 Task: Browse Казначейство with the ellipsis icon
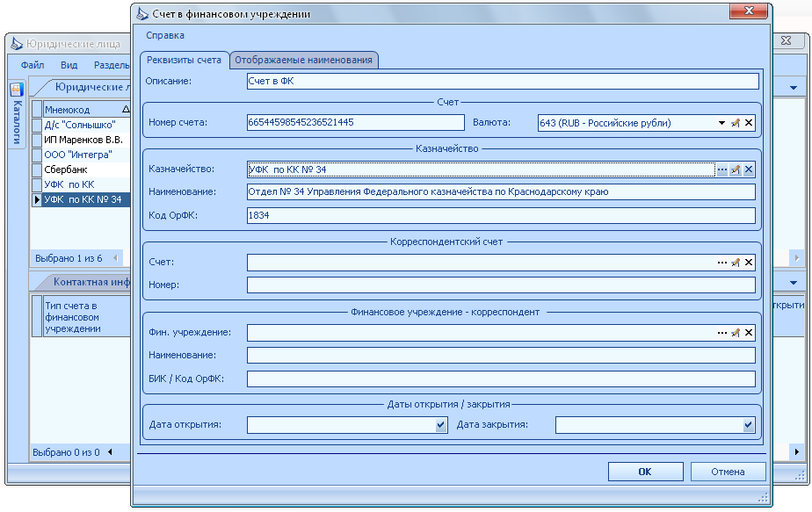[x=721, y=169]
